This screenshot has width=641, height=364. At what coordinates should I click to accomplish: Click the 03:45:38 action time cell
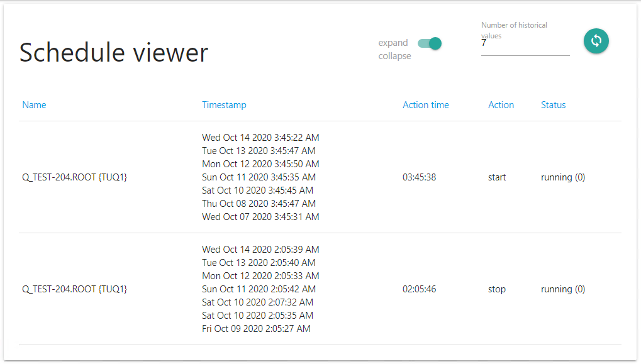[419, 177]
